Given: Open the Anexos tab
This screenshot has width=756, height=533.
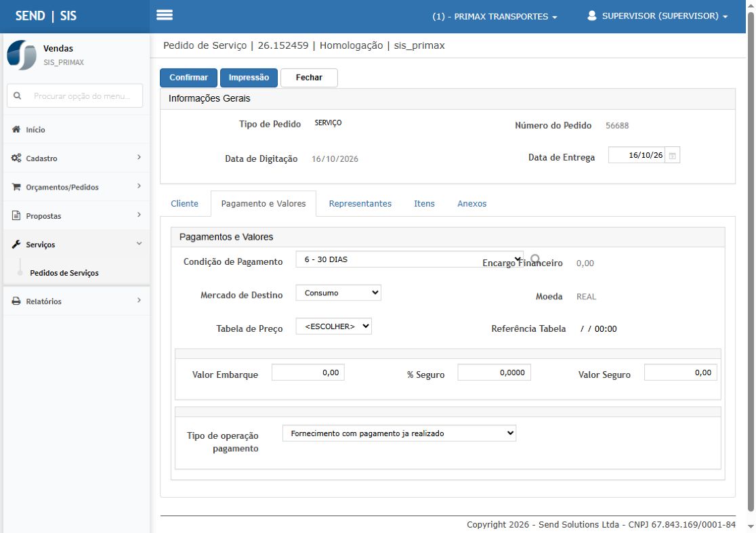Looking at the screenshot, I should click(472, 203).
